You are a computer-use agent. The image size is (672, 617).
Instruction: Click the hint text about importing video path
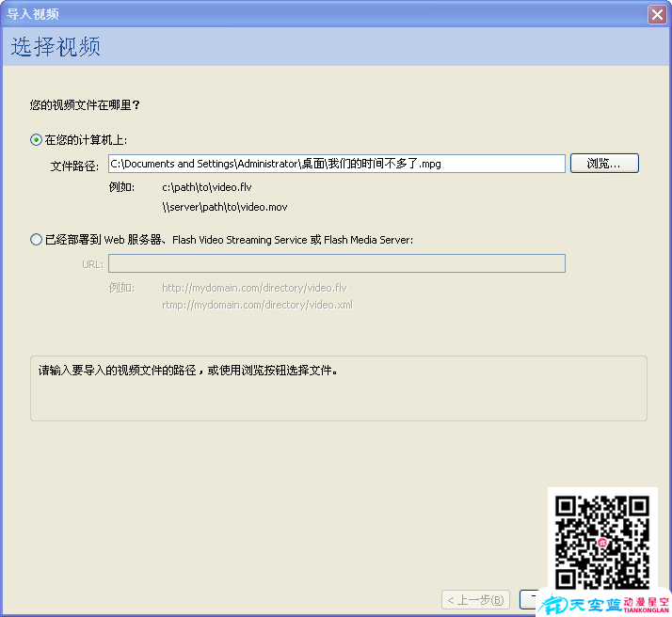click(187, 371)
